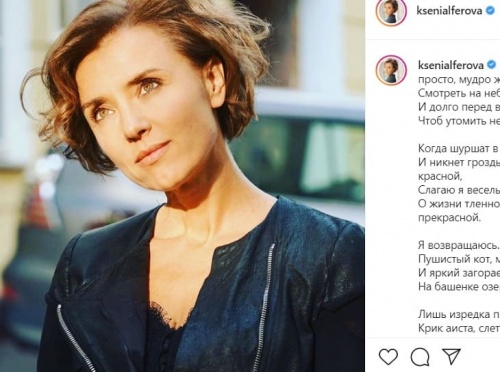Open the woman's portrait photo

182,186
